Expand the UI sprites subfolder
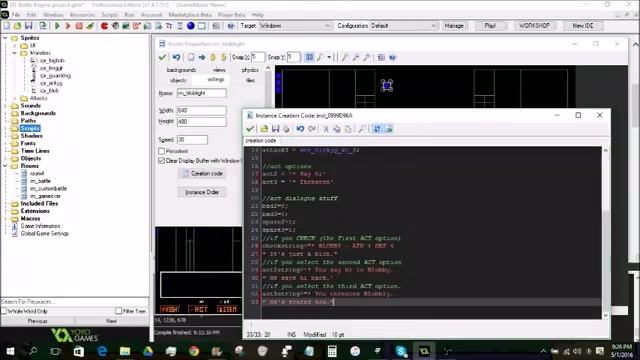Viewport: 640px width, 360px height. tap(15, 45)
